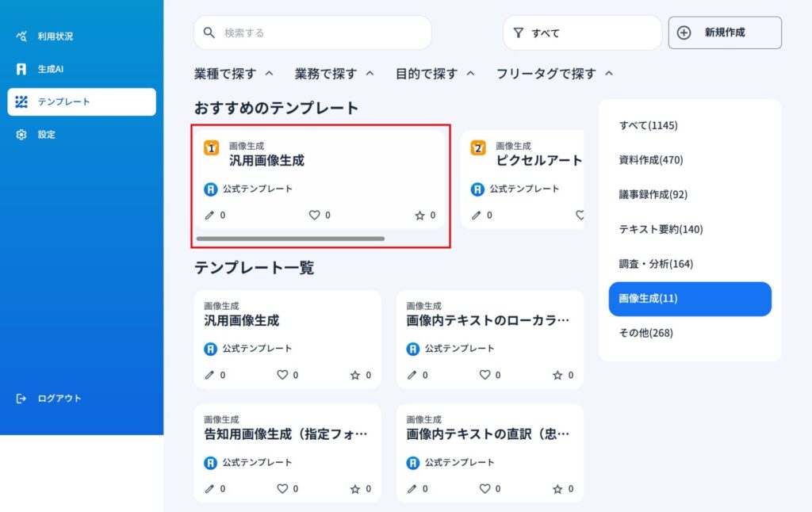Click the 設定 gear icon
812x512 pixels.
[21, 135]
